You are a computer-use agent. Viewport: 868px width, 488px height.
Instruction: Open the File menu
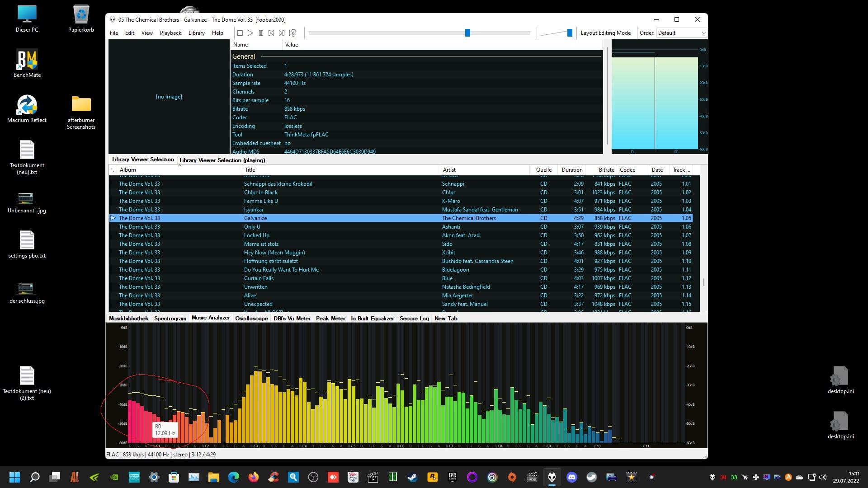pyautogui.click(x=114, y=33)
